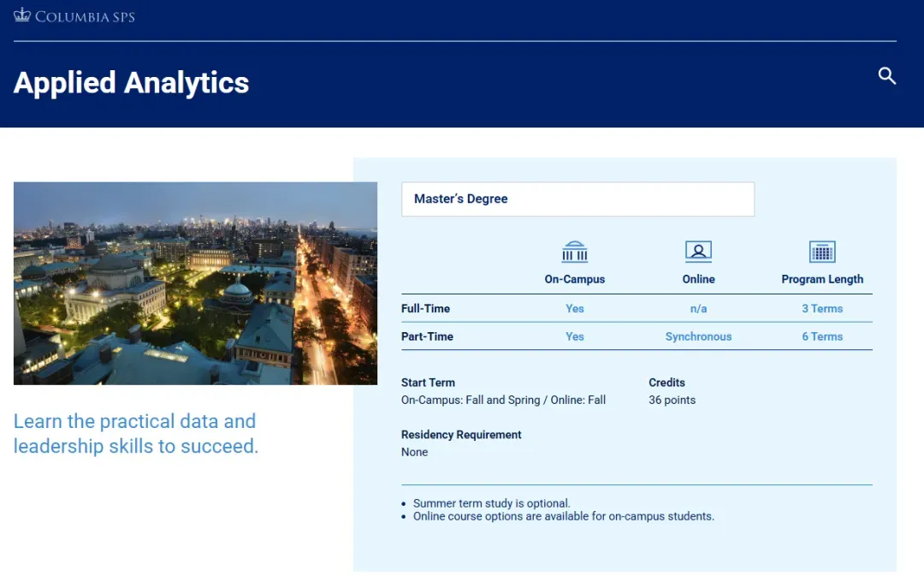This screenshot has width=924, height=582.
Task: Click the Credits heading
Action: 666,382
